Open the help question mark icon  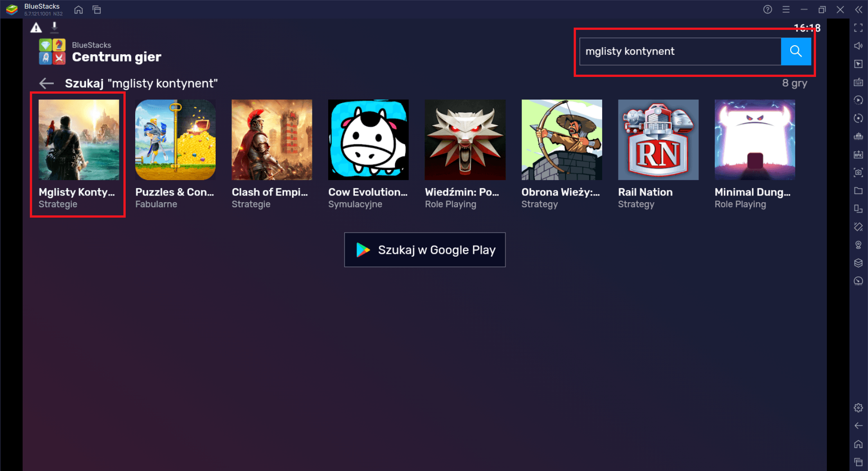[768, 10]
